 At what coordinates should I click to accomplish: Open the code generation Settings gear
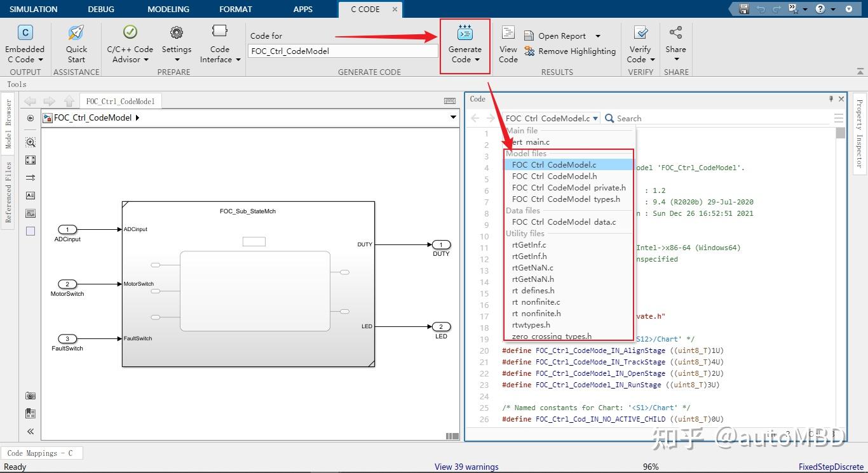tap(176, 33)
